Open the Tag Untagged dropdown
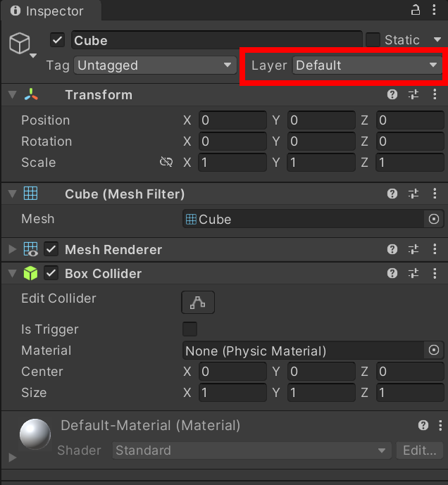 [155, 65]
